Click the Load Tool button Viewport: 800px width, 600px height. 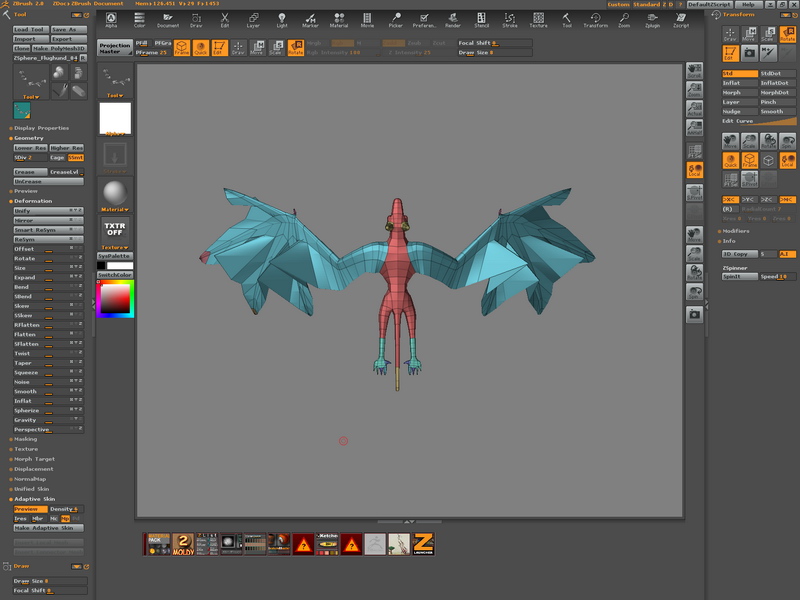[31, 30]
